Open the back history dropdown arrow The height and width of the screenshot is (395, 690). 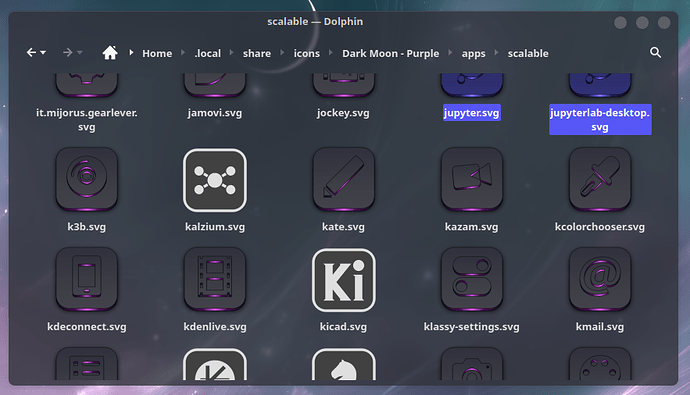point(43,53)
